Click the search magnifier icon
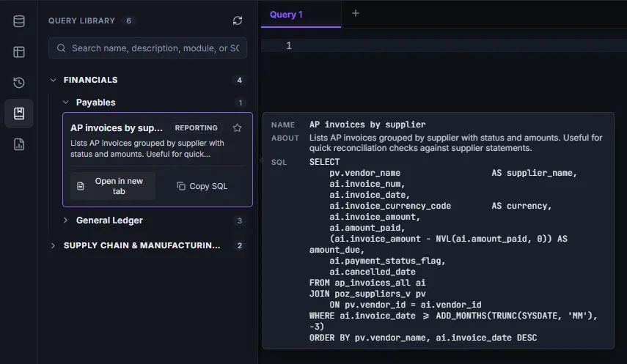The width and height of the screenshot is (627, 364). (61, 48)
